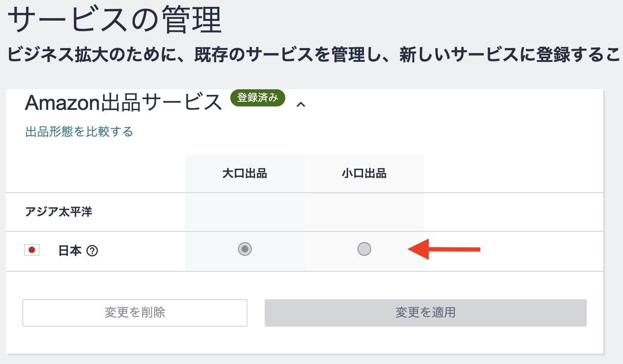Click the Japan flag icon
This screenshot has height=364, width=623.
[x=32, y=249]
